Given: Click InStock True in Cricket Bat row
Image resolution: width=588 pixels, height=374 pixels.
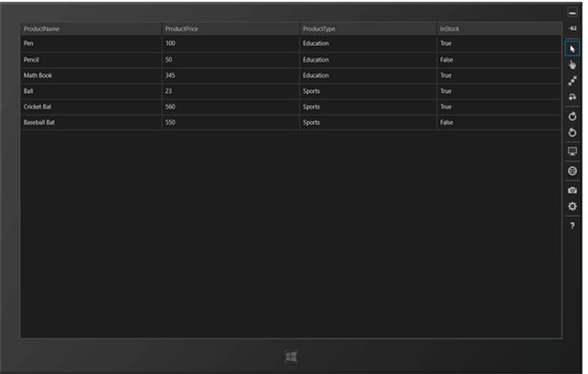Looking at the screenshot, I should click(x=499, y=107).
